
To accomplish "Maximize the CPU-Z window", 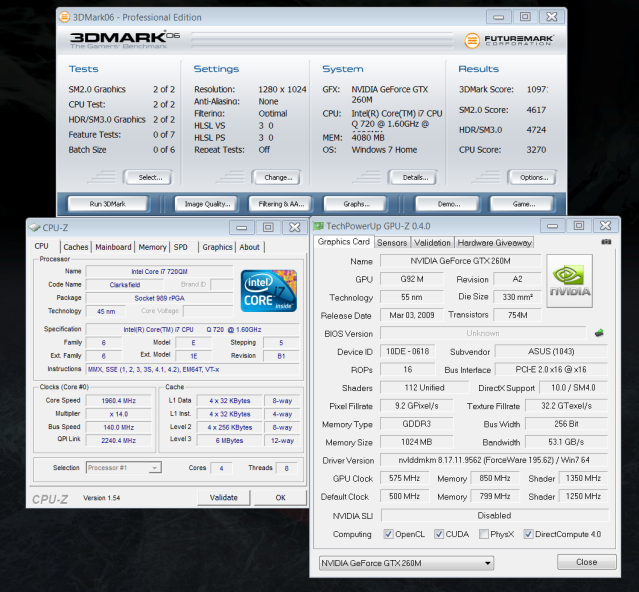I will tap(268, 227).
